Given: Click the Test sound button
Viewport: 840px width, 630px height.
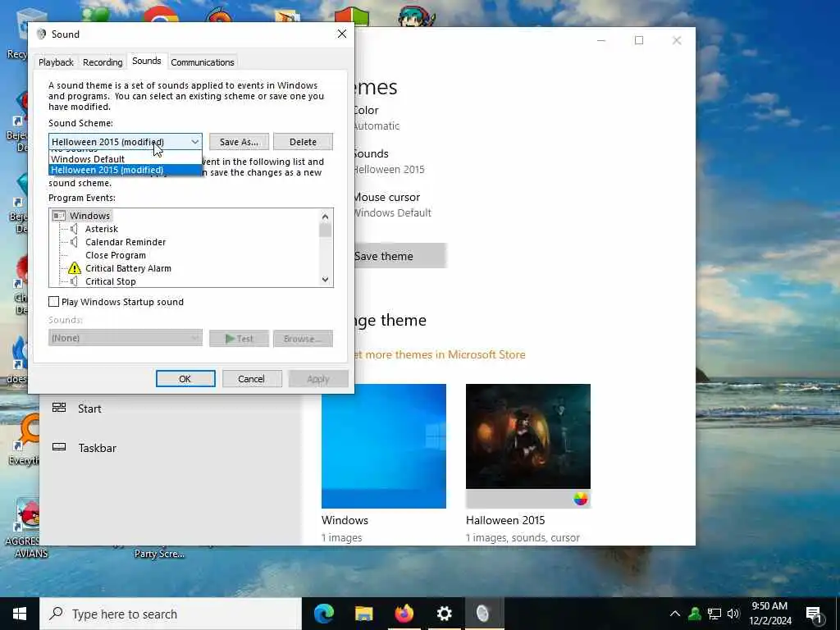Looking at the screenshot, I should (x=239, y=339).
